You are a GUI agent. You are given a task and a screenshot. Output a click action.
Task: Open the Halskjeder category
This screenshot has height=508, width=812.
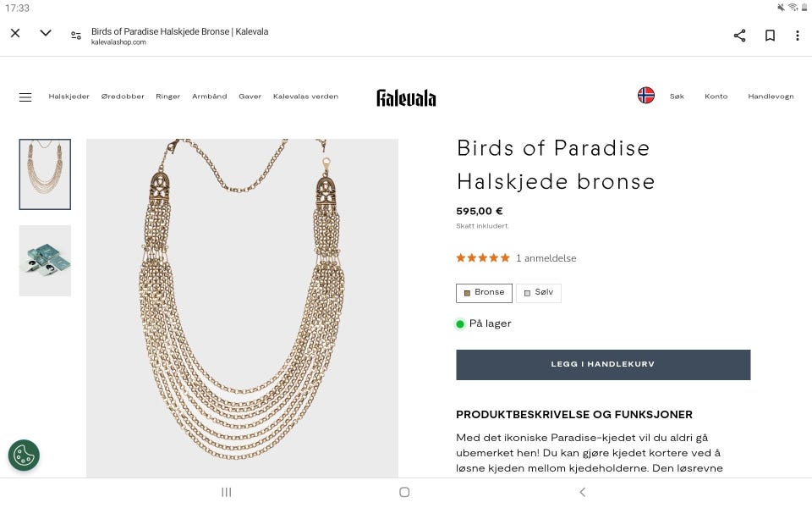pos(69,96)
